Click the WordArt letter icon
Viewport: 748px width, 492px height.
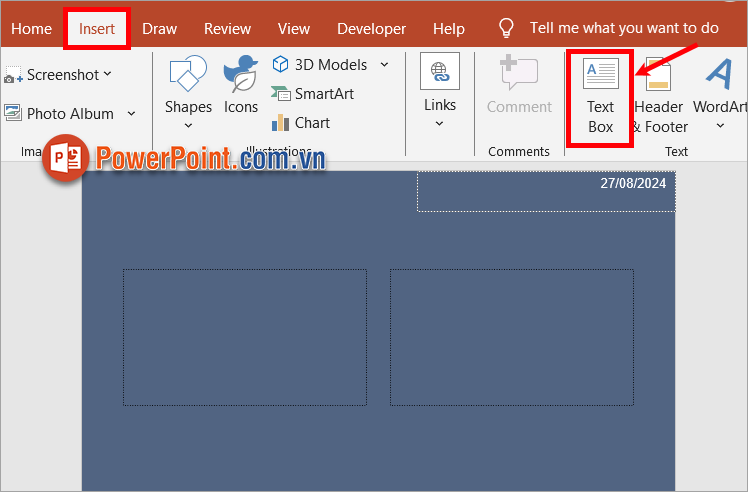coord(719,74)
